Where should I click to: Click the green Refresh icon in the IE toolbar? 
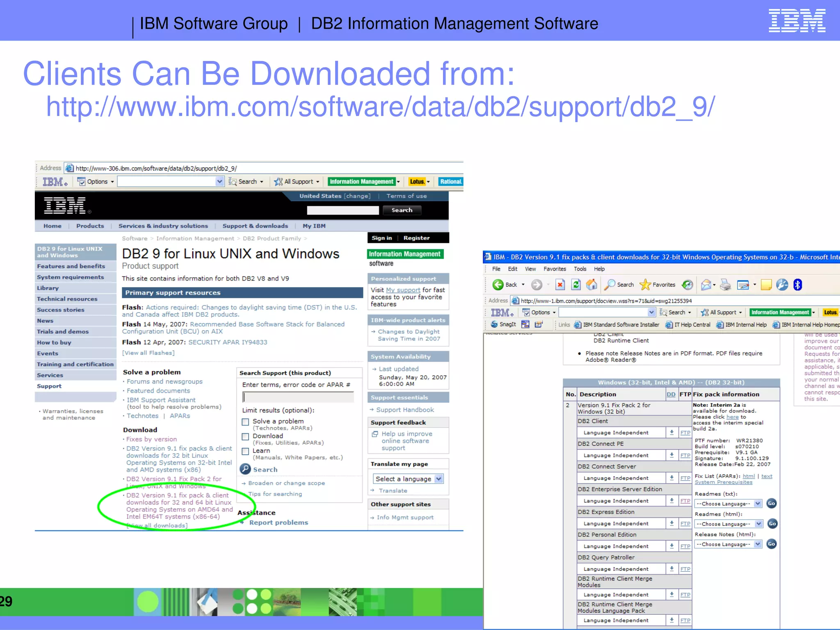[x=576, y=285]
